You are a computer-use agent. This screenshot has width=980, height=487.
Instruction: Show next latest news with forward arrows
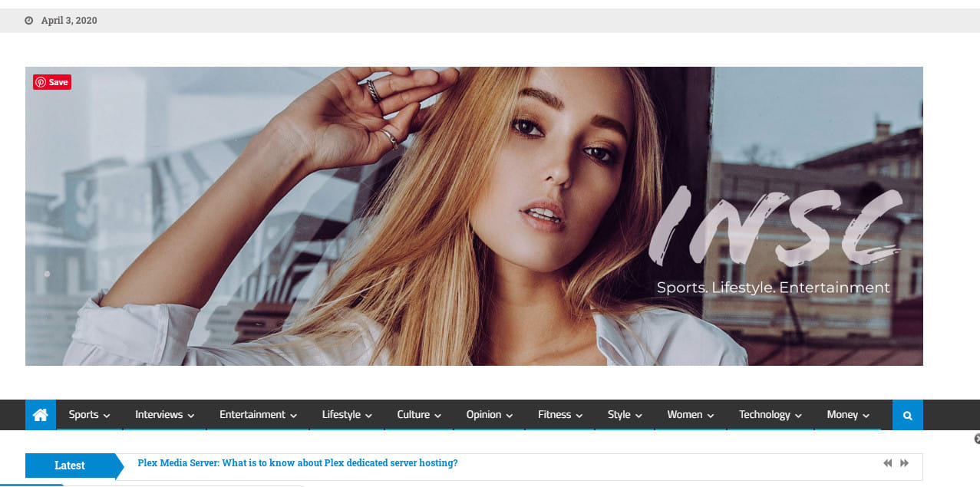(904, 463)
